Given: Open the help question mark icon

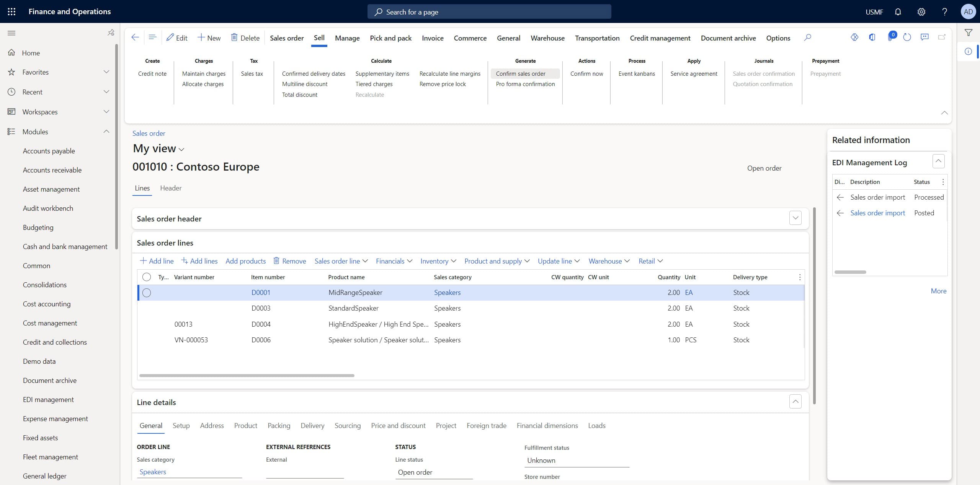Looking at the screenshot, I should click(x=944, y=12).
